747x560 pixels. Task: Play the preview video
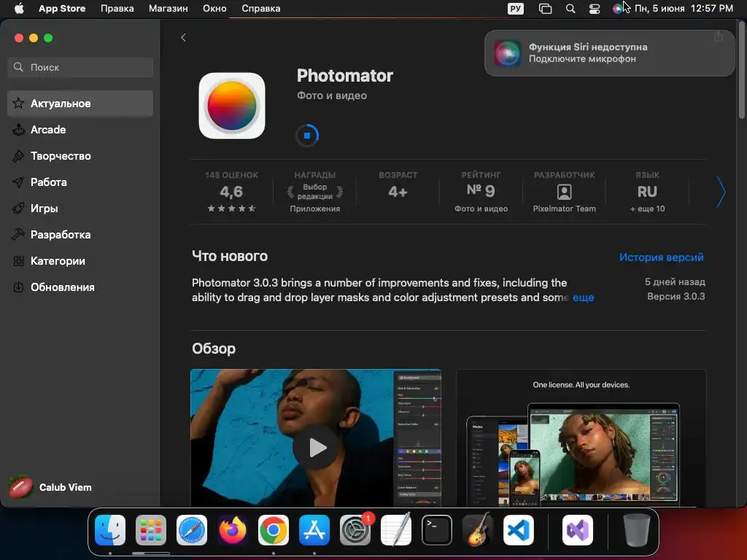tap(315, 447)
